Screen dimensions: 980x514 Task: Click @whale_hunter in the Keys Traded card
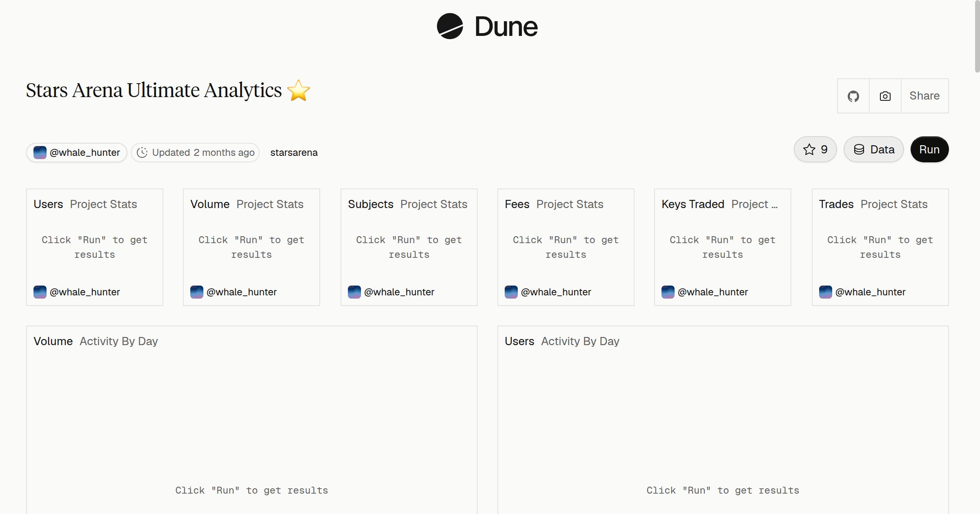click(x=713, y=292)
